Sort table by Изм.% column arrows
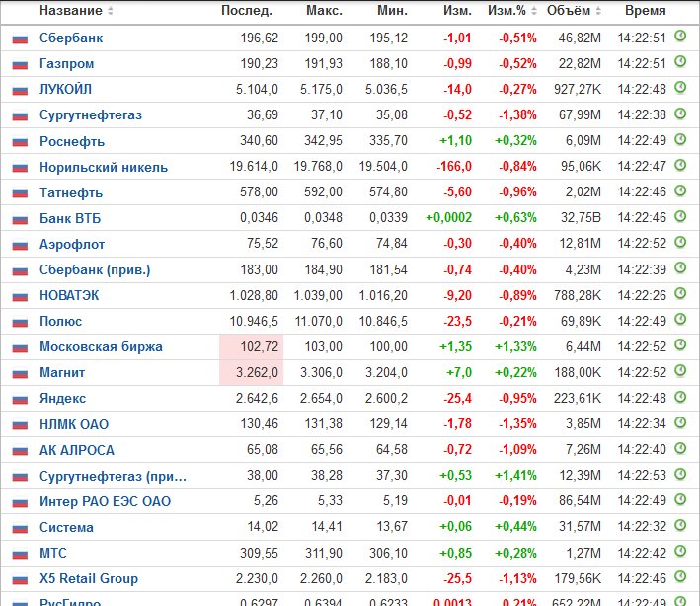Screen dimensions: 700x606 tap(534, 11)
